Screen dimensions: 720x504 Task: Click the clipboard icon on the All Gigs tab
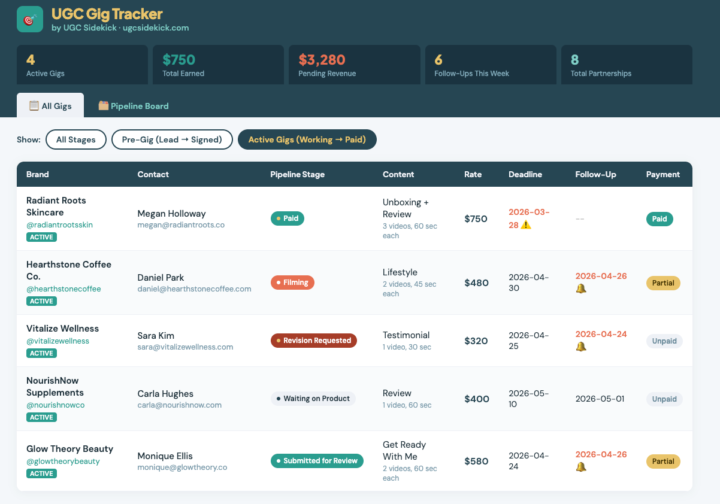(x=34, y=106)
